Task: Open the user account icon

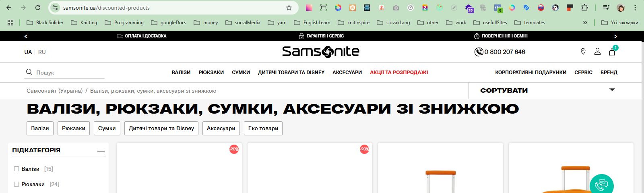Action: 597,52
